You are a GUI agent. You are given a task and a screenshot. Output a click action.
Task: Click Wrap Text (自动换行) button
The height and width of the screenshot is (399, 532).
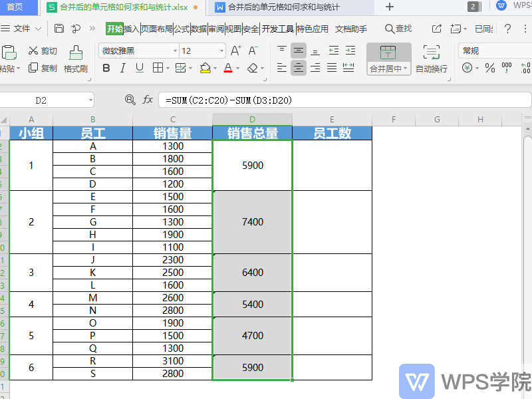pyautogui.click(x=432, y=59)
